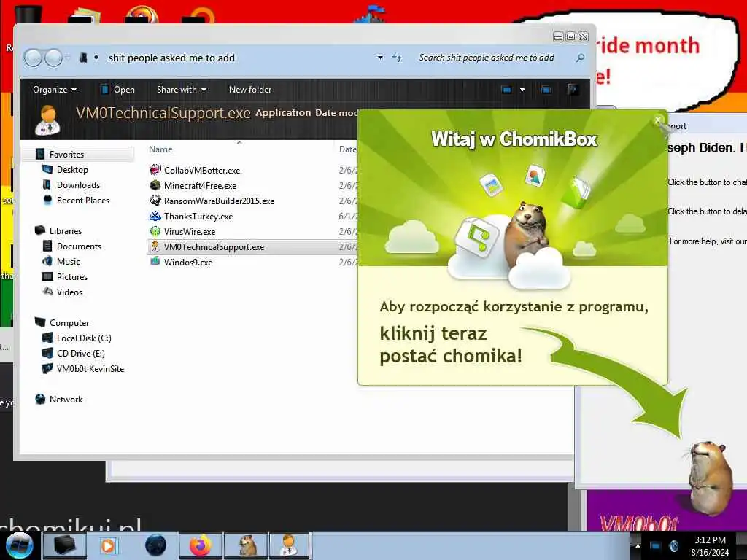Image resolution: width=747 pixels, height=560 pixels.
Task: Open VM0TechnicalSupport taskbar button
Action: pyautogui.click(x=289, y=545)
